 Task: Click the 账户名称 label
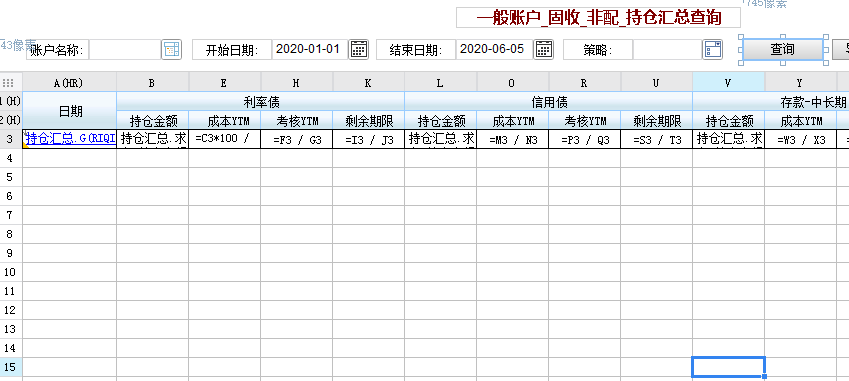(x=57, y=50)
